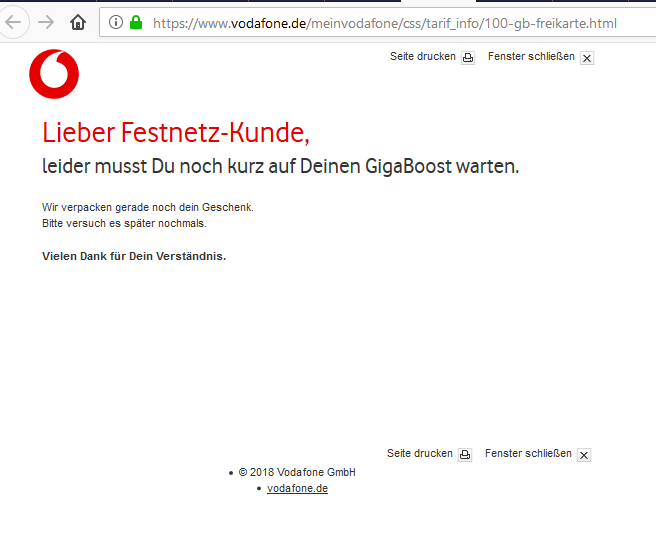Click the top 'Seite drucken' link
This screenshot has height=557, width=656.
click(x=423, y=56)
